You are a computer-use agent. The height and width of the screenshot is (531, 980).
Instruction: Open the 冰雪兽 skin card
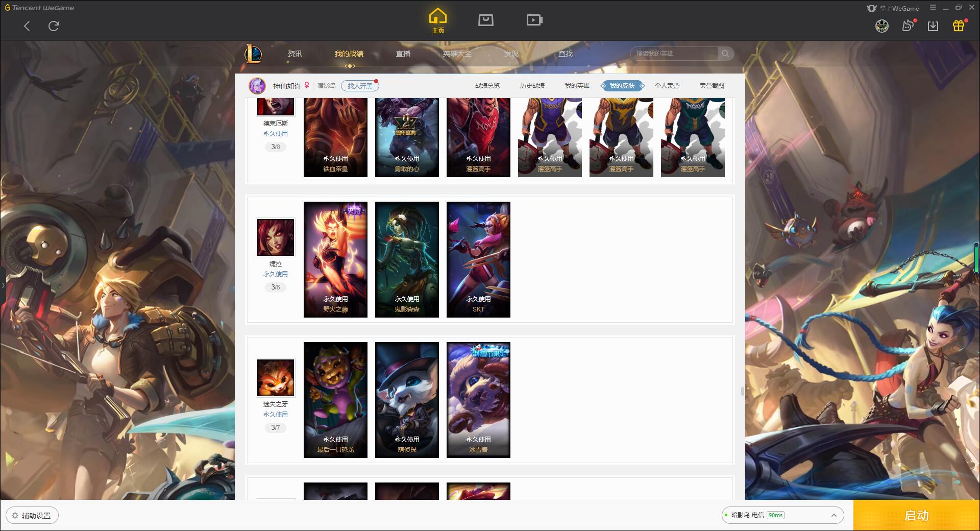tap(478, 400)
